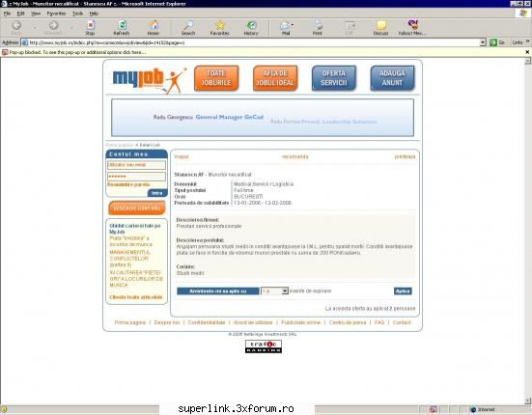Open Contact footer link
The image size is (532, 415).
(x=402, y=322)
